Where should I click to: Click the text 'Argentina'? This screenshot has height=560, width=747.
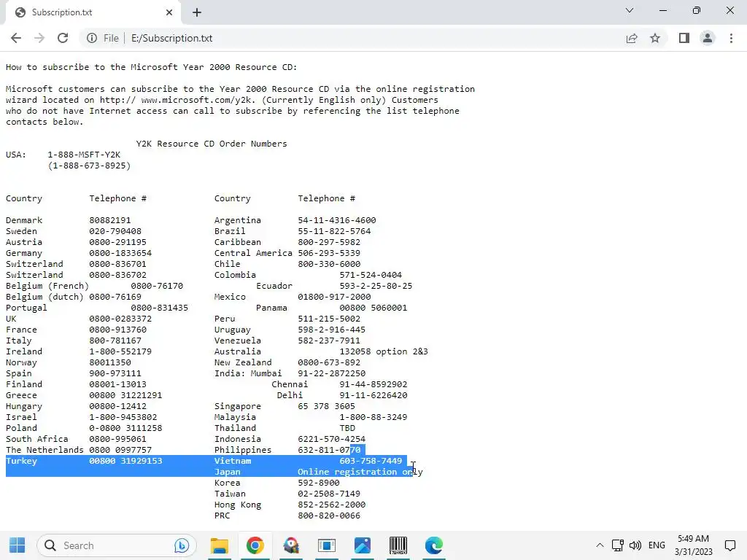(238, 220)
